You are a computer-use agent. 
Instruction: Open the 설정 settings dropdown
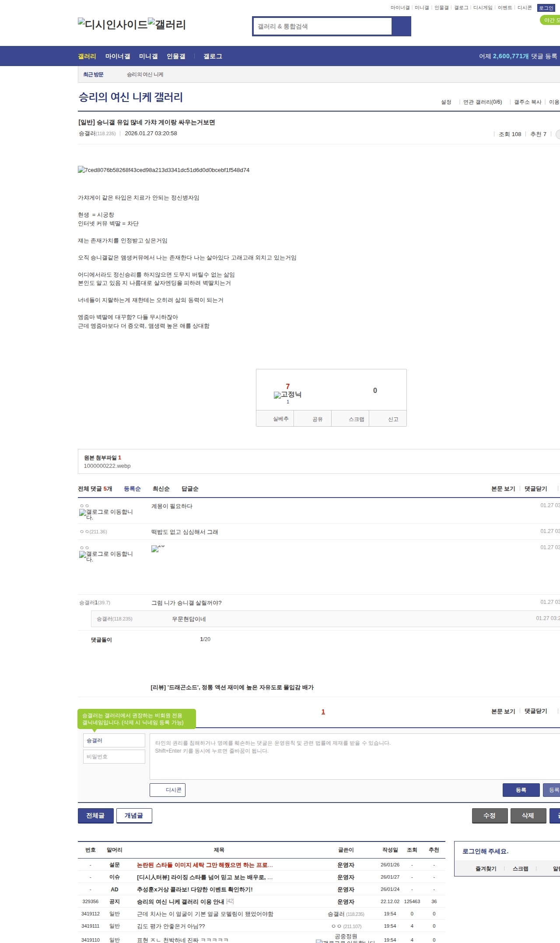446,102
